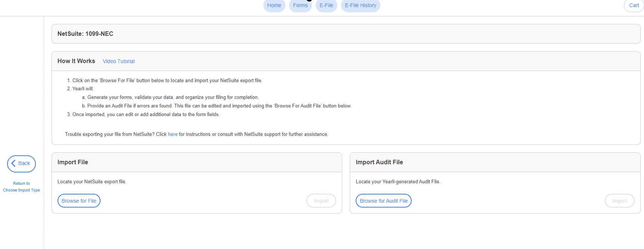Click 'Locate your Yearli-generated Audit File.' text
The image size is (644, 249).
pos(398,182)
